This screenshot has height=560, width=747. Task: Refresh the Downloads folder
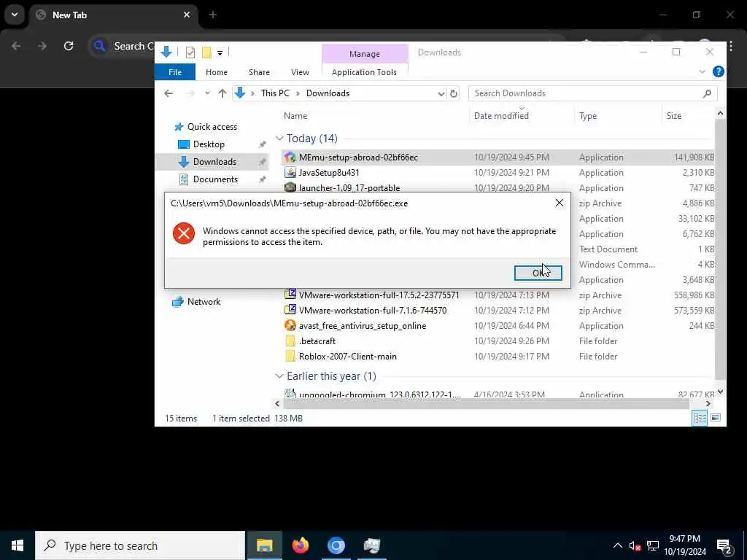454,93
